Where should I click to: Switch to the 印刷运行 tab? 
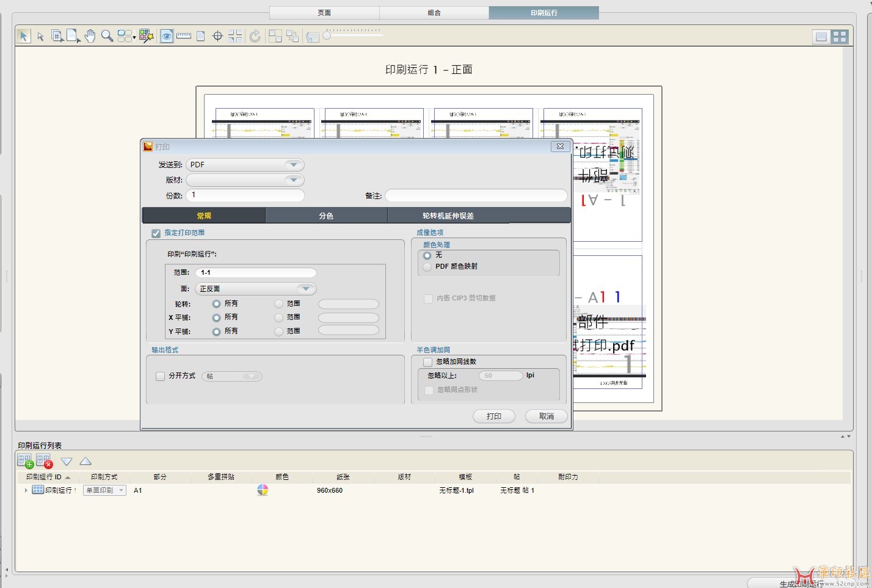[x=543, y=13]
